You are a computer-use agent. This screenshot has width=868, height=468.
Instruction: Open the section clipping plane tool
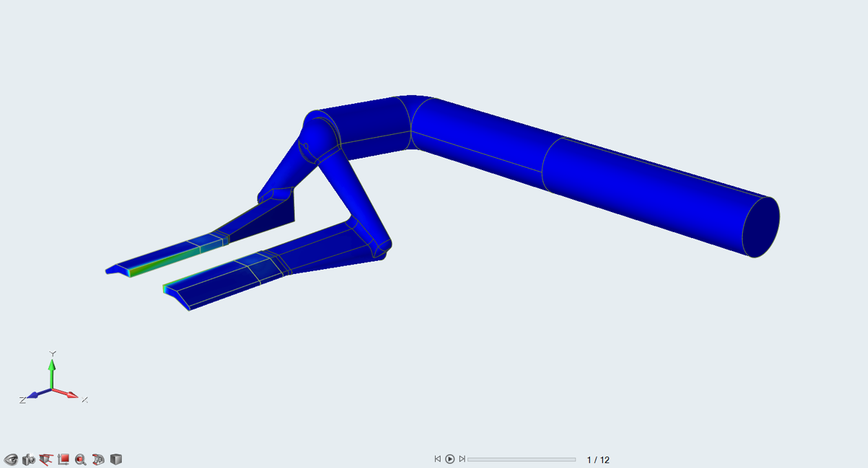click(x=46, y=460)
